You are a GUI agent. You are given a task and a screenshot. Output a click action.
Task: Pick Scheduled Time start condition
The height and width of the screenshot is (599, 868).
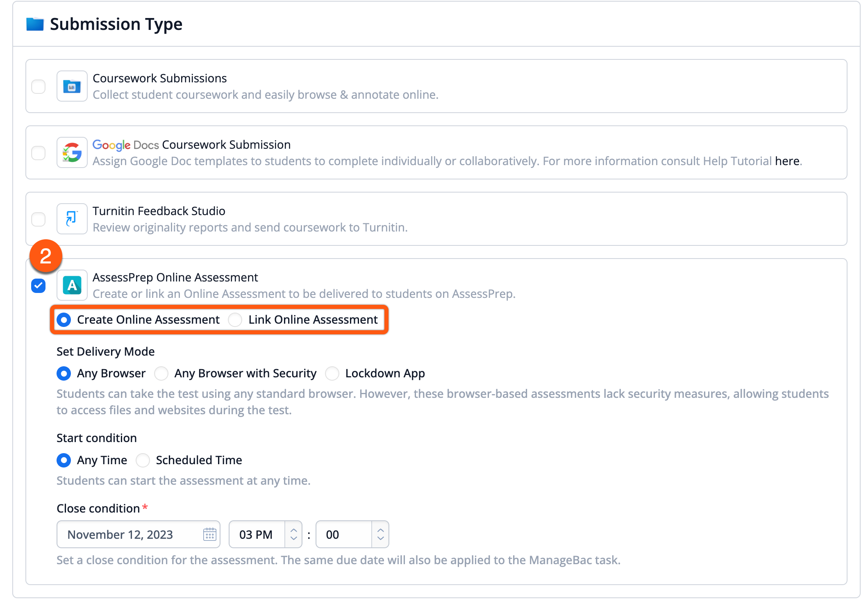coord(143,460)
